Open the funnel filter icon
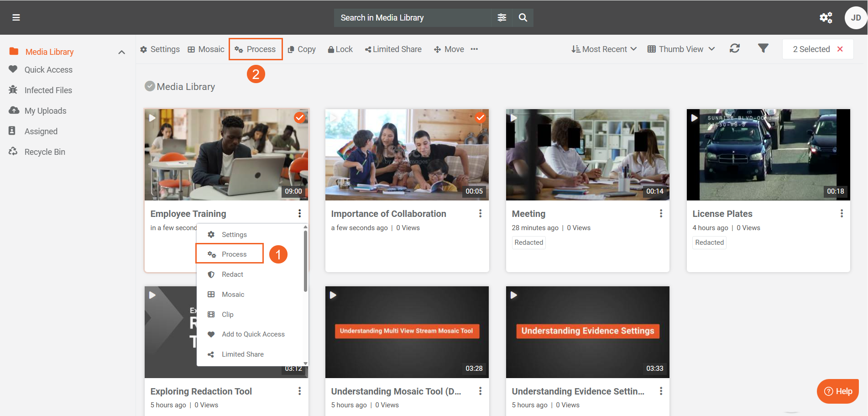The width and height of the screenshot is (868, 416). coord(763,48)
